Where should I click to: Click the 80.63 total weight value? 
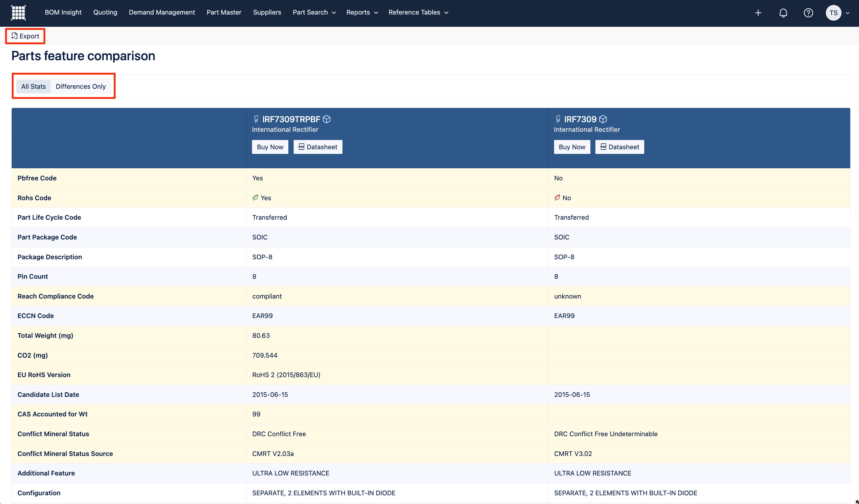pyautogui.click(x=261, y=336)
